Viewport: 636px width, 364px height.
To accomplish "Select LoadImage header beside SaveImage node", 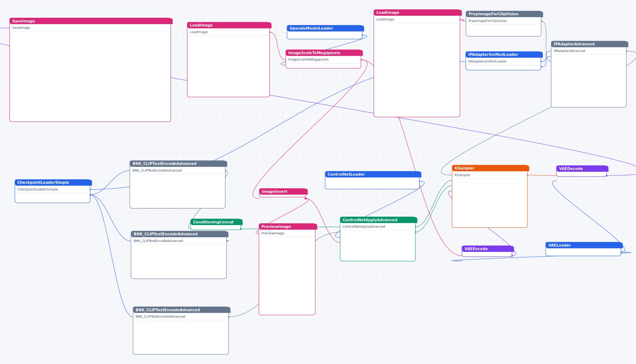I will [x=229, y=25].
